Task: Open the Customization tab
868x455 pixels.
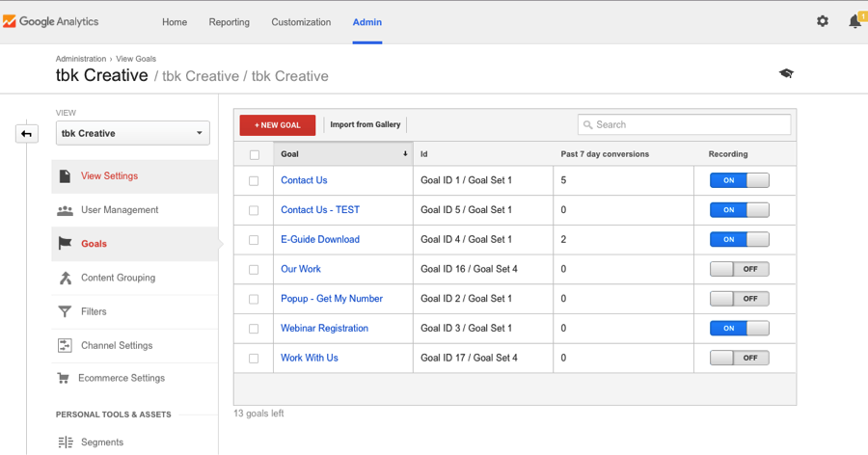Action: click(x=301, y=22)
